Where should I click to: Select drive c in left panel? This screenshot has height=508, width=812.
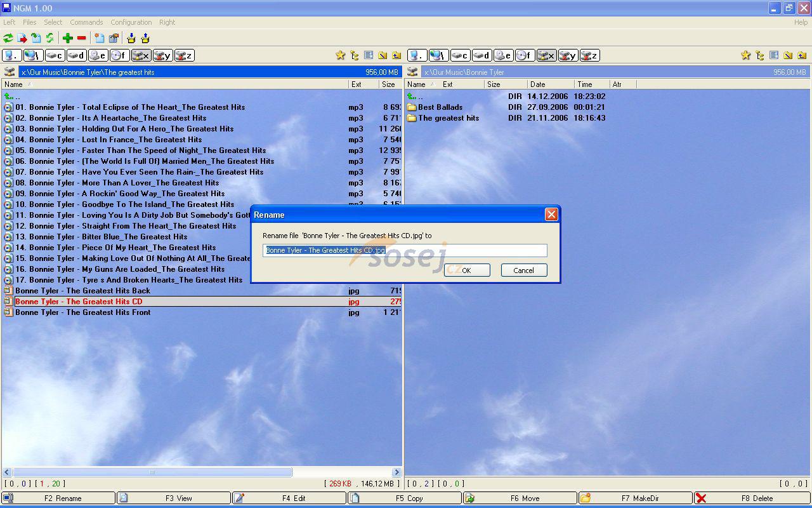pos(55,55)
